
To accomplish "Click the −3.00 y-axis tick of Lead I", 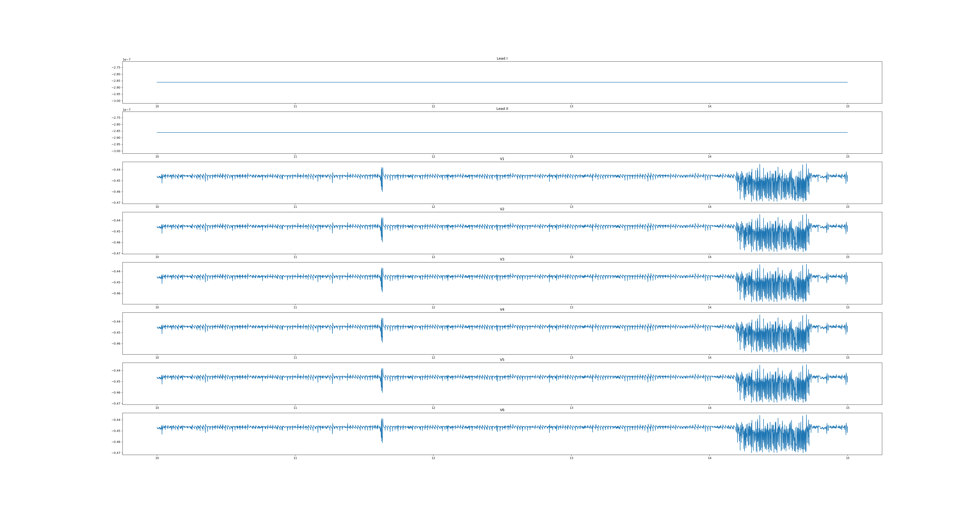I will (116, 101).
